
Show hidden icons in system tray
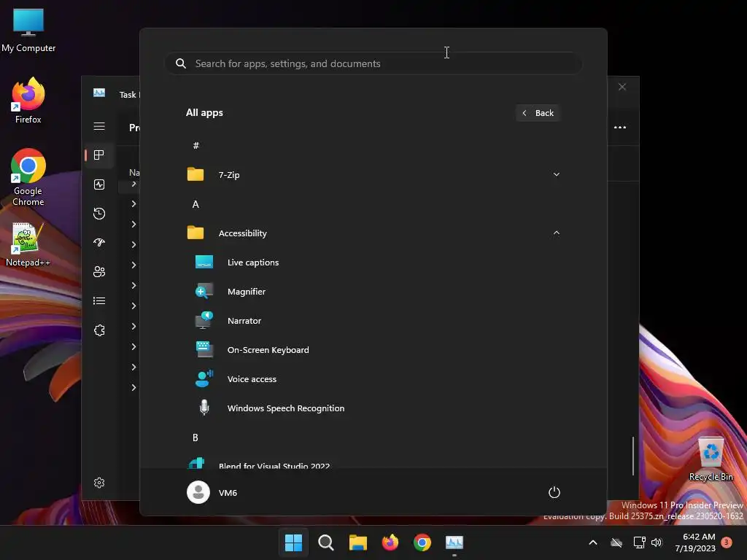click(593, 542)
